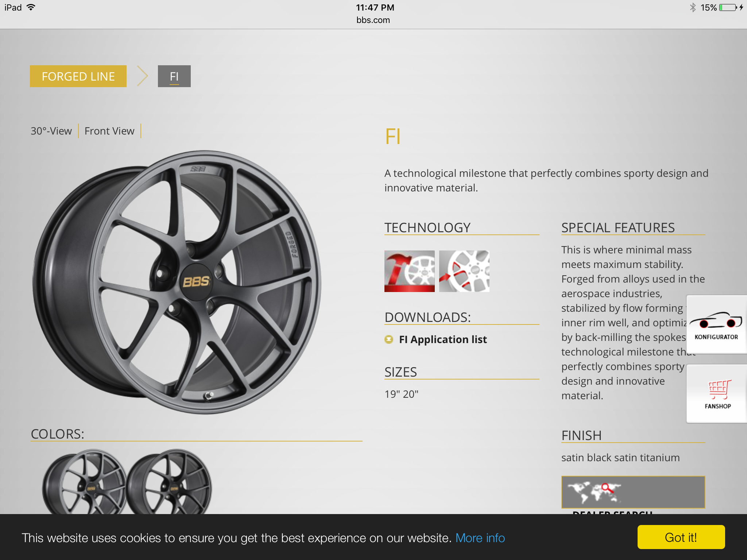Dismiss cookies with Got it! button
The height and width of the screenshot is (560, 747).
pos(681,537)
